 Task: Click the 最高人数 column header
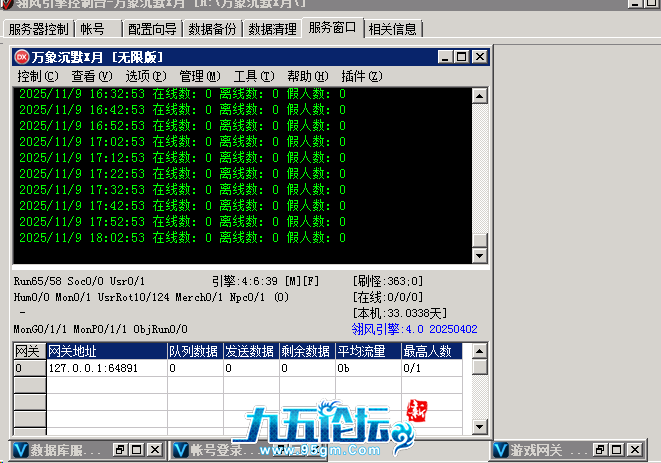[x=432, y=351]
